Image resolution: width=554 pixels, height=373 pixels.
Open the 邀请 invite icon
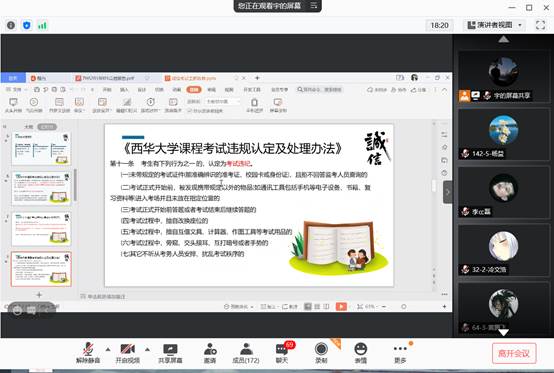pyautogui.click(x=210, y=353)
